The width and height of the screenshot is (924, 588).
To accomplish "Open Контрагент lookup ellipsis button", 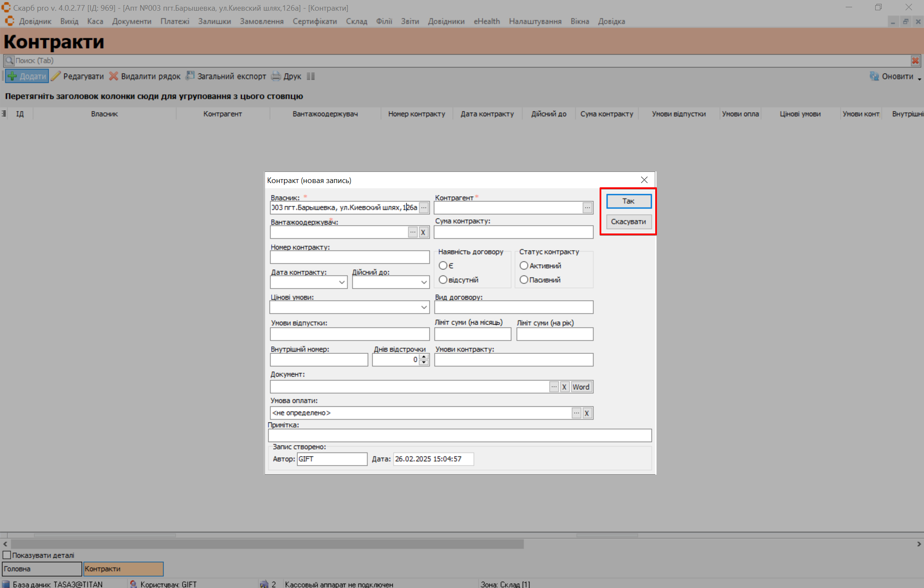I will point(588,207).
